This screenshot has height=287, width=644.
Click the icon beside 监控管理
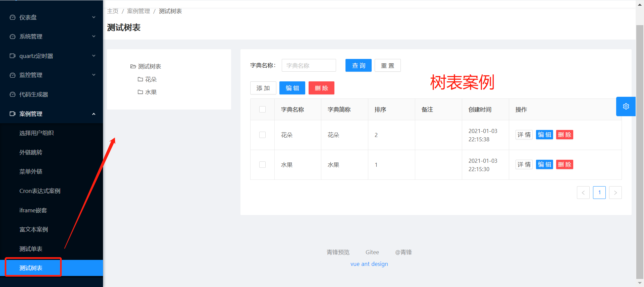[12, 75]
